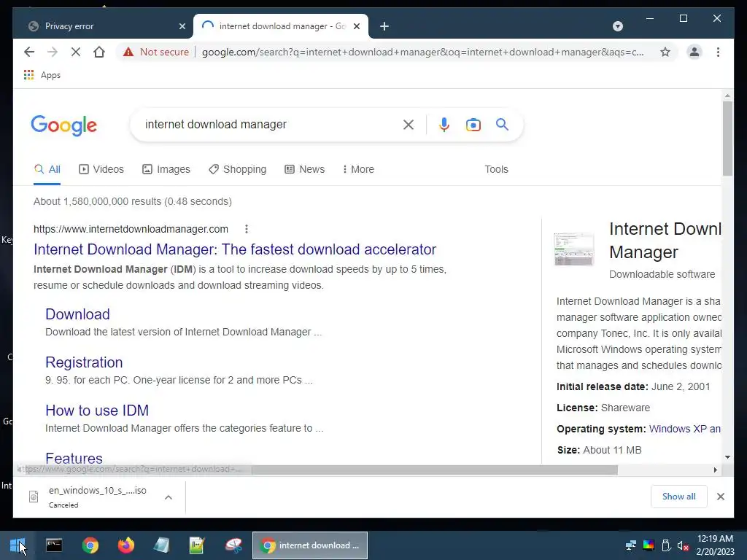
Task: Launch Firefox from taskbar
Action: (125, 545)
